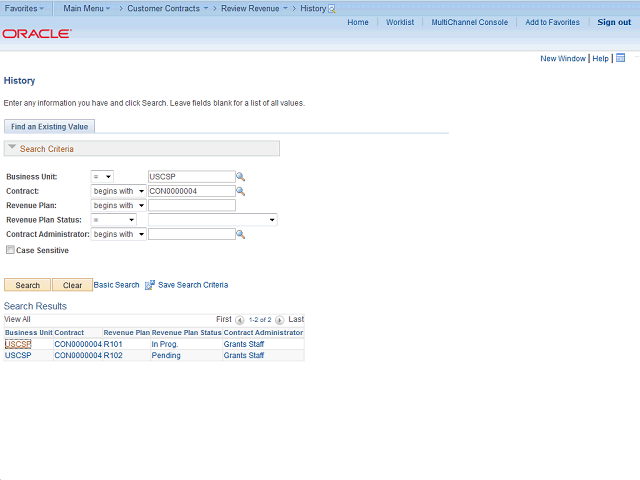Open USCSP in the R101 row

coord(18,344)
